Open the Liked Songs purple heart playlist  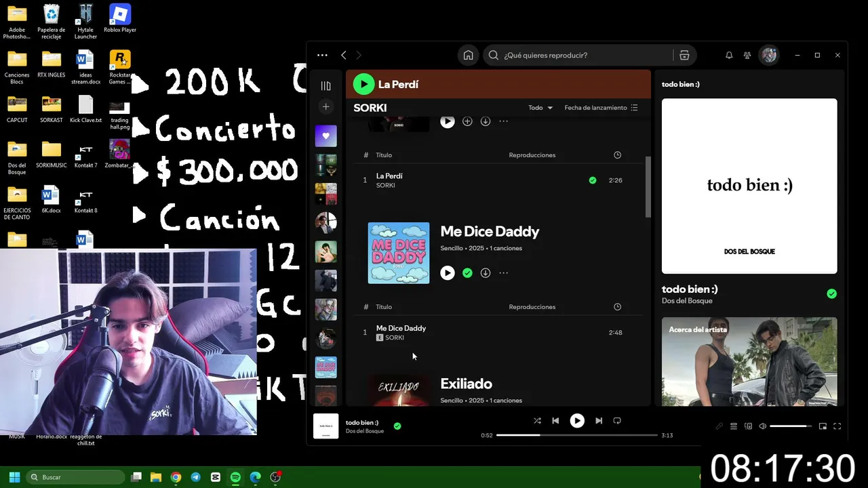[x=325, y=136]
